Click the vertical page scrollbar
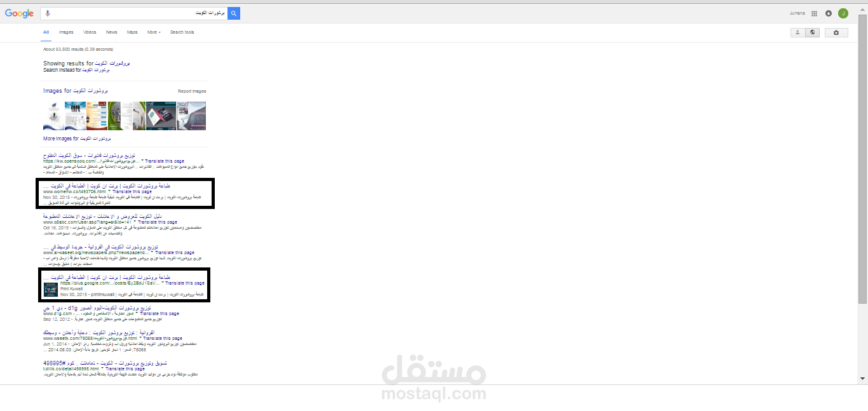868x411 pixels. 862,198
